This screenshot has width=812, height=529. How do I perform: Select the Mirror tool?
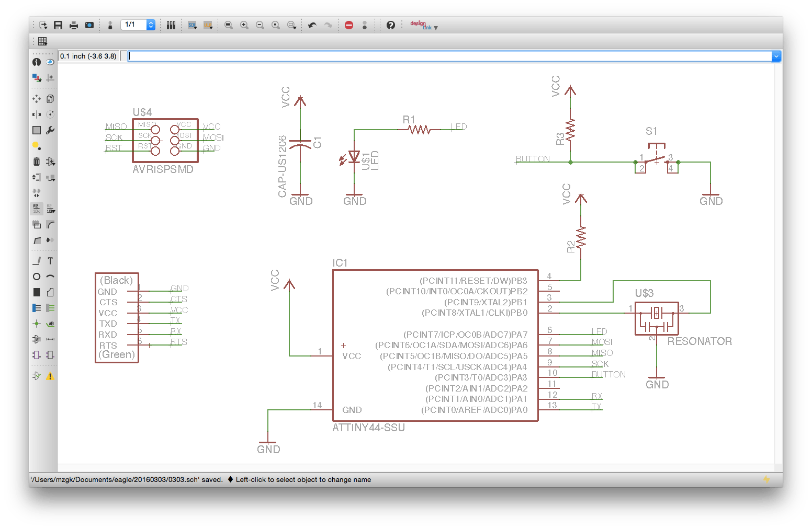37,114
